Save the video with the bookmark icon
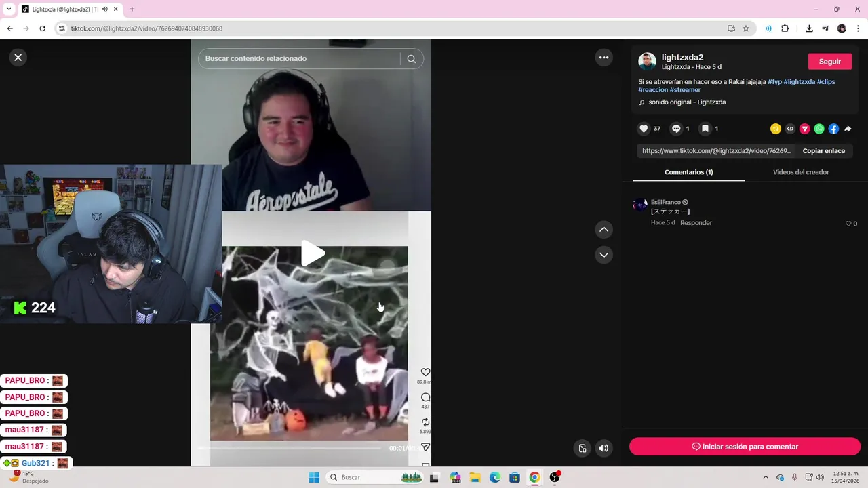The height and width of the screenshot is (488, 868). (x=705, y=129)
